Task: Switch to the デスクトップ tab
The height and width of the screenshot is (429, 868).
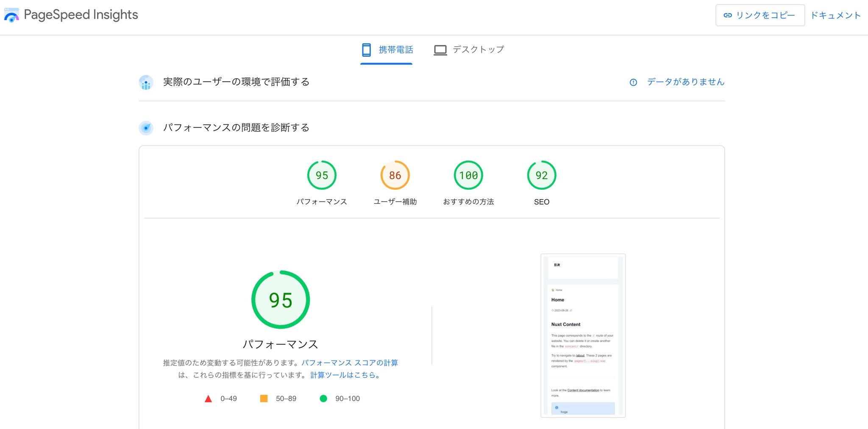Action: tap(469, 50)
